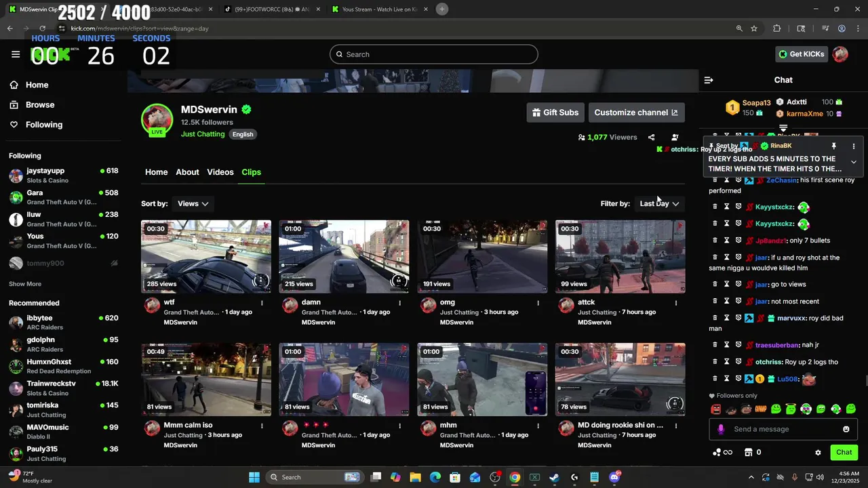Open pinned message options menu
868x488 pixels.
coord(854,146)
